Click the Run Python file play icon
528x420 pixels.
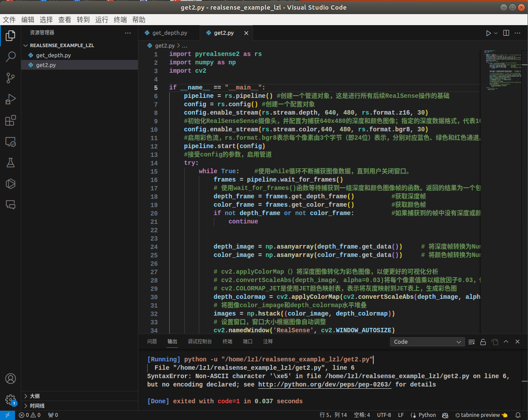[x=488, y=33]
